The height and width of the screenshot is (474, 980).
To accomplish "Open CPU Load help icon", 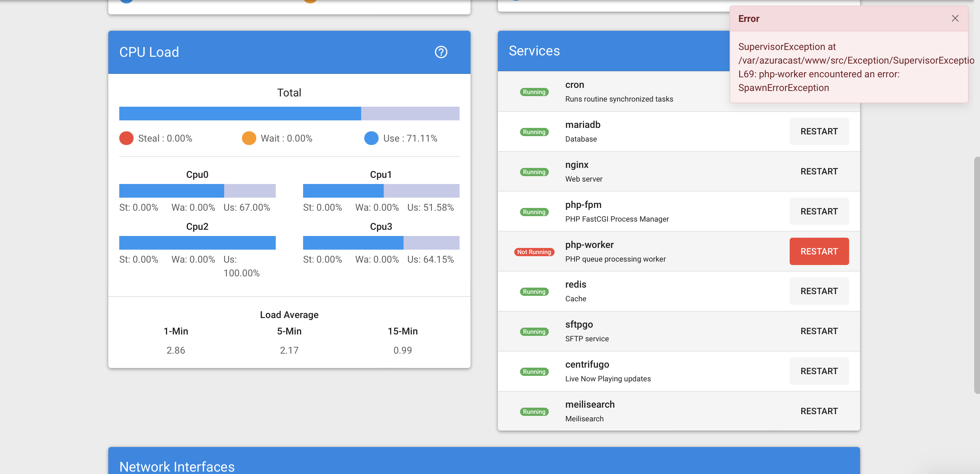I will click(x=441, y=52).
